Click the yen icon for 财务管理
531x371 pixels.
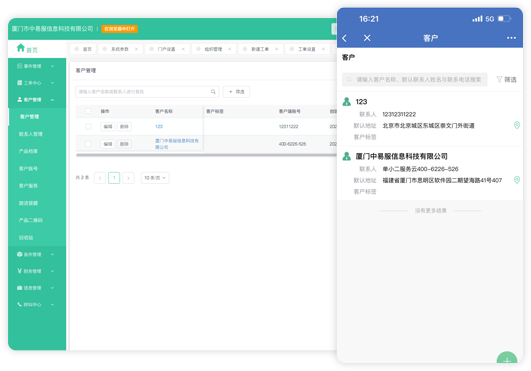(20, 271)
